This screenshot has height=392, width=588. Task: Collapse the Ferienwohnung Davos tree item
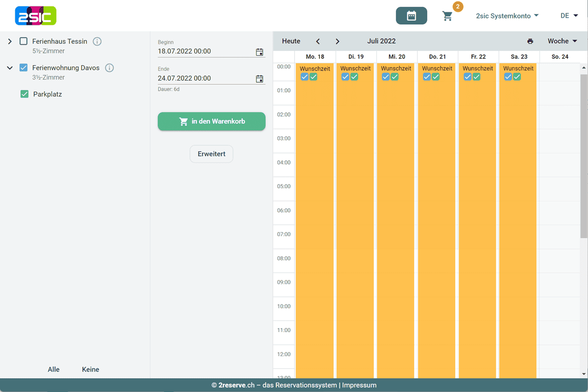(10, 68)
